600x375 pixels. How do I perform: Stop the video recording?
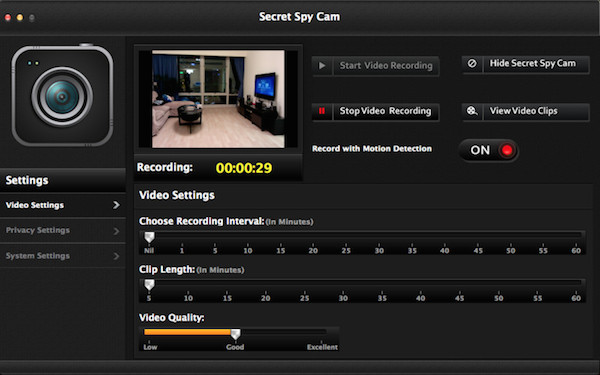tap(375, 111)
